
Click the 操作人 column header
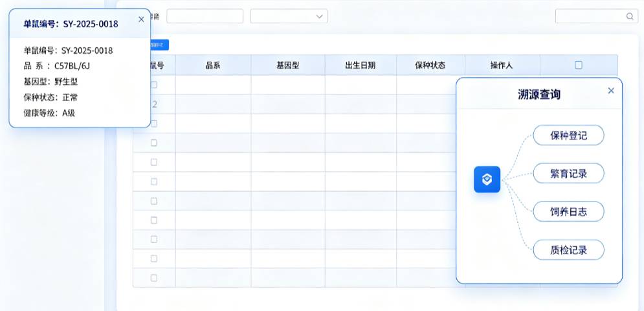coord(502,65)
